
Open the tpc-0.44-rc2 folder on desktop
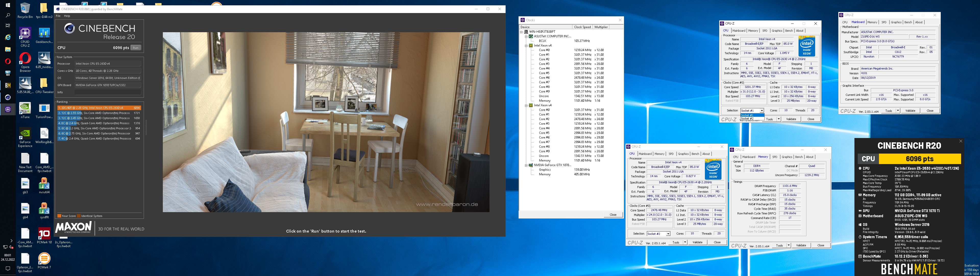coord(44,10)
